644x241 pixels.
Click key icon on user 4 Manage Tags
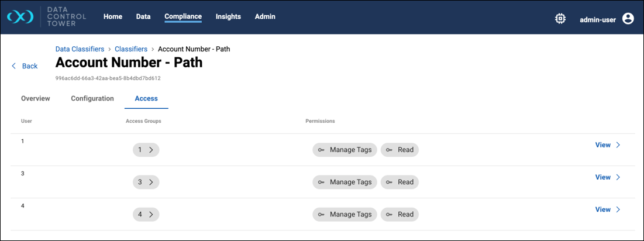[321, 214]
